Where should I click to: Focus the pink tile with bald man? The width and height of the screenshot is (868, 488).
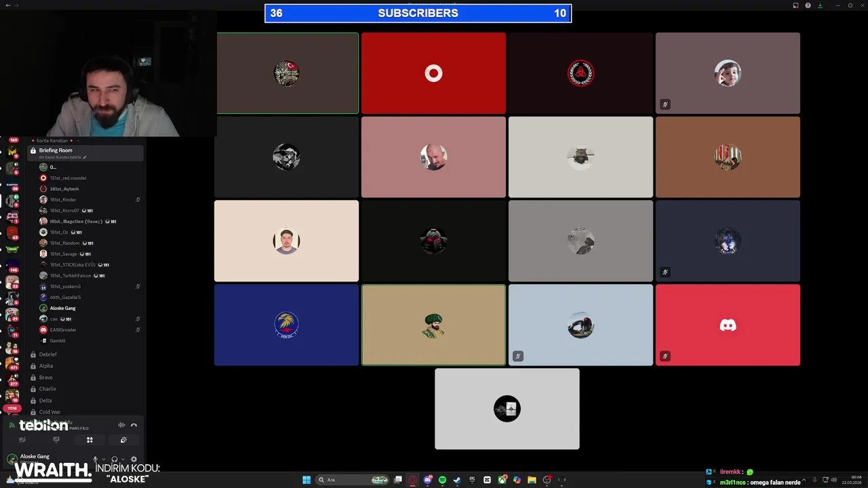433,157
